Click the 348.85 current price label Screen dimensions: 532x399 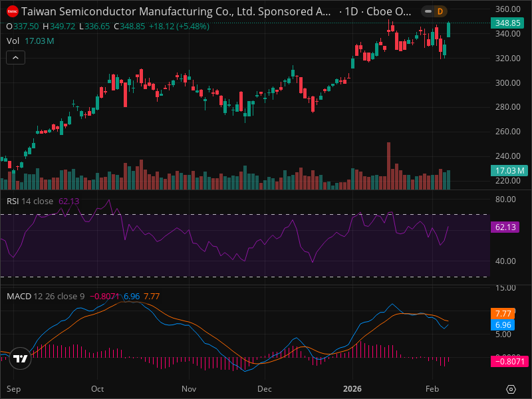(507, 23)
